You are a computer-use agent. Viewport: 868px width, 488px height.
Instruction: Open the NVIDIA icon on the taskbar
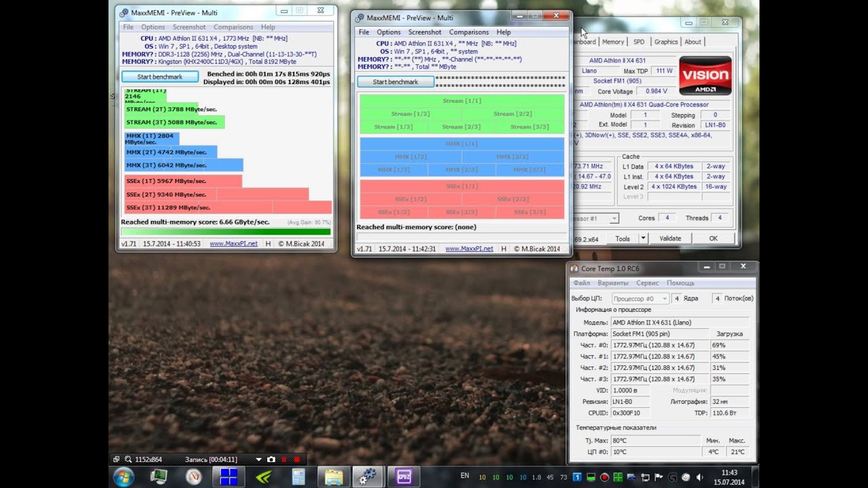point(264,476)
